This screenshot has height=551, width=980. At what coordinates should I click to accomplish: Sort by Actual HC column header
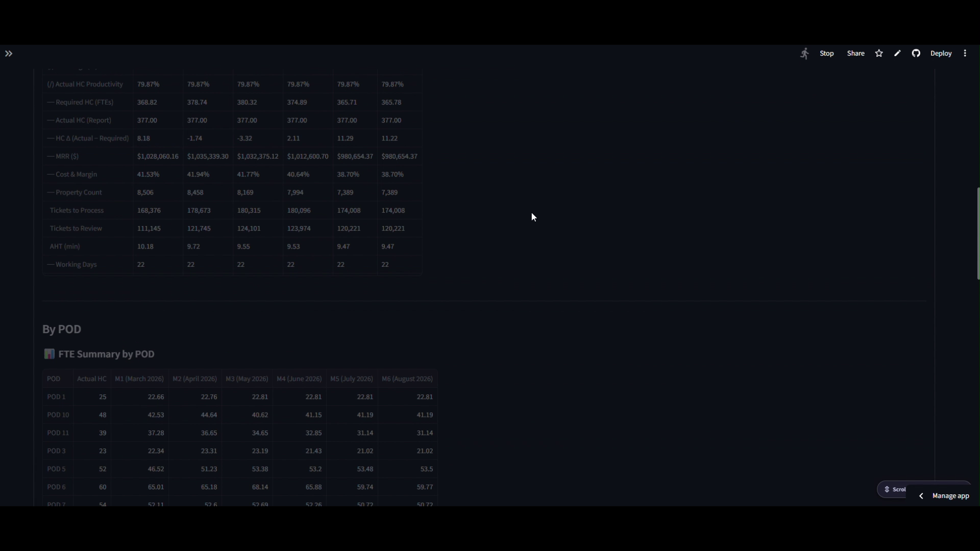click(92, 379)
